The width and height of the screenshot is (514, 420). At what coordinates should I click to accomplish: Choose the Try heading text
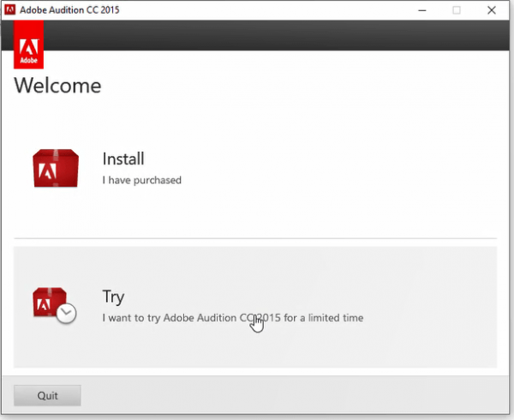click(x=113, y=297)
